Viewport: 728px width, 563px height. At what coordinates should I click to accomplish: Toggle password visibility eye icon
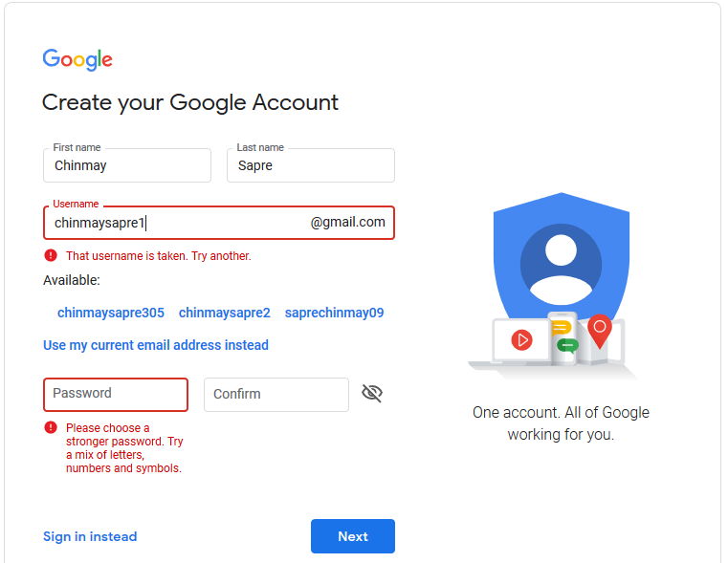[x=372, y=393]
